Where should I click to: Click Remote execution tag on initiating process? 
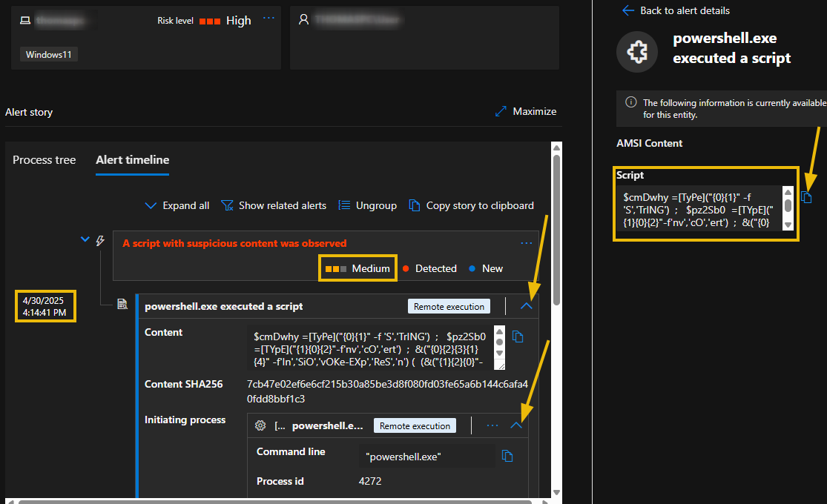click(x=415, y=425)
